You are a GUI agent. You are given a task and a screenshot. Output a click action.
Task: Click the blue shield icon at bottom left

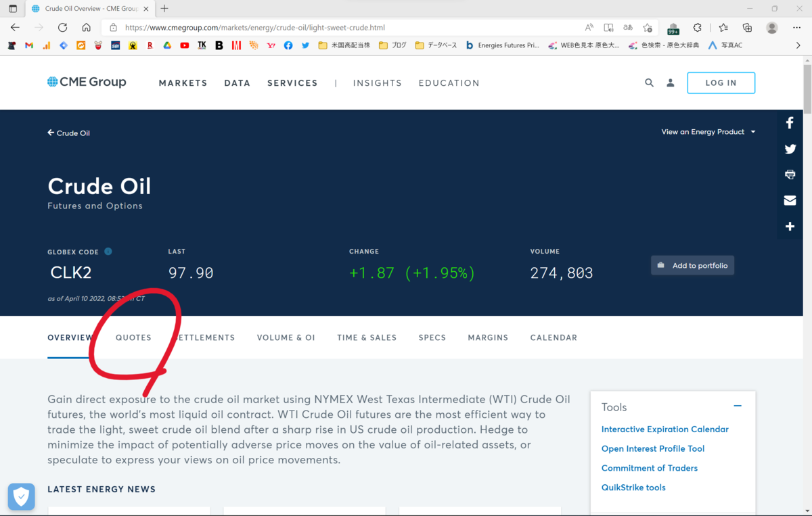pyautogui.click(x=22, y=497)
